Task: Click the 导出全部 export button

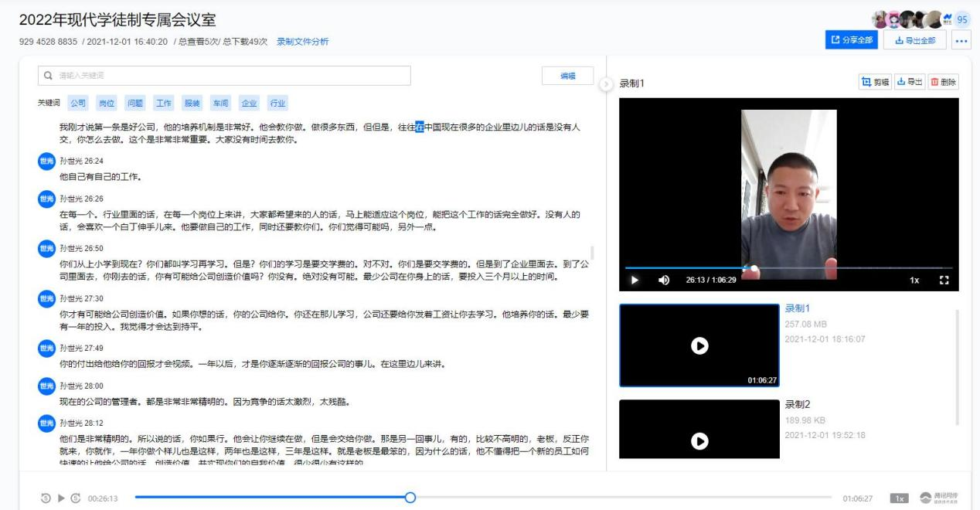Action: (x=915, y=40)
